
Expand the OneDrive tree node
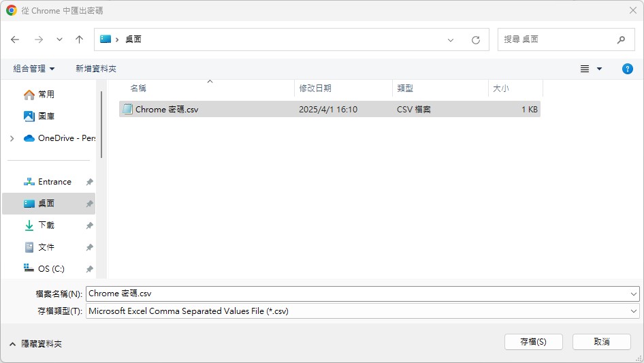[12, 138]
